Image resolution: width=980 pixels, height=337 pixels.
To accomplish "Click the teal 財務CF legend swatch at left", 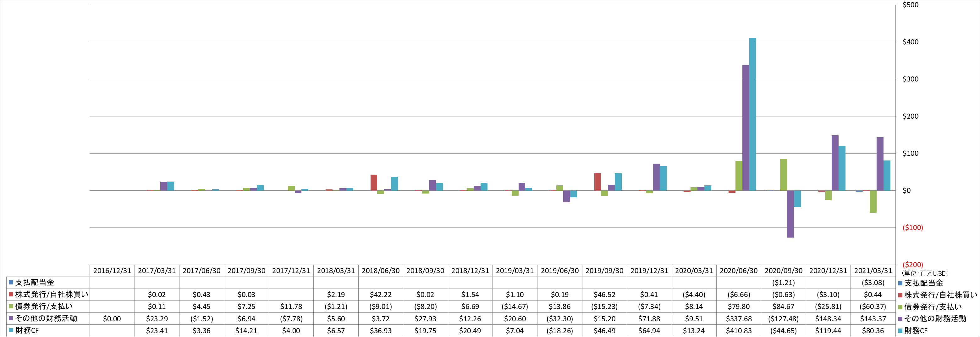I will click(11, 330).
